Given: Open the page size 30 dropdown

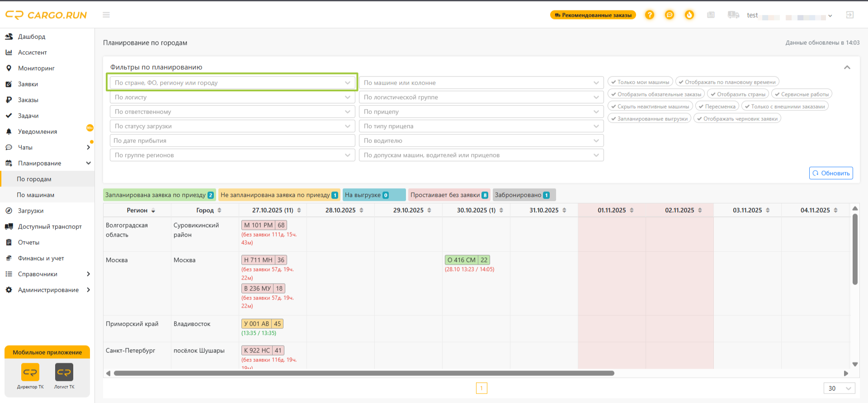Looking at the screenshot, I should coord(840,388).
